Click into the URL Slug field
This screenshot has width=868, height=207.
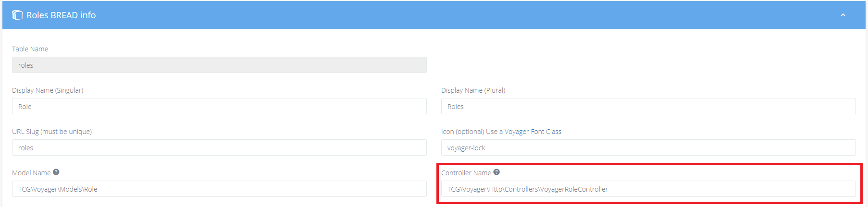pos(219,148)
